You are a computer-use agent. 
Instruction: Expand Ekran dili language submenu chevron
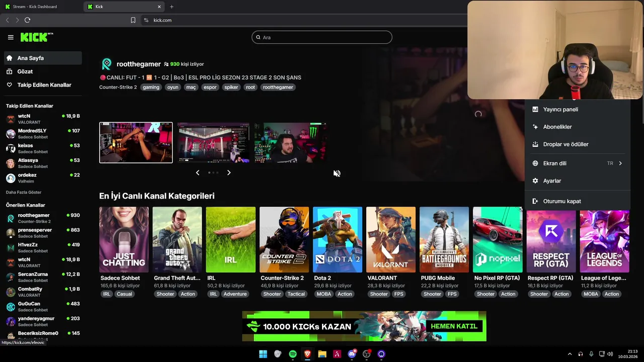tap(620, 163)
